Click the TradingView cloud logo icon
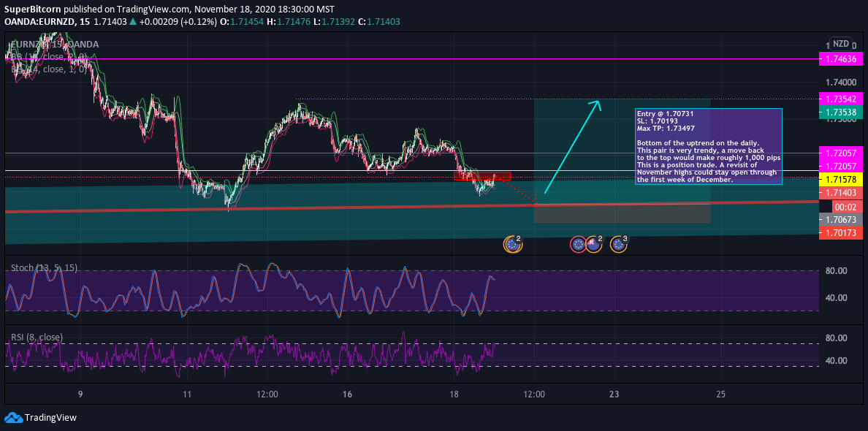The image size is (868, 431). tap(12, 418)
